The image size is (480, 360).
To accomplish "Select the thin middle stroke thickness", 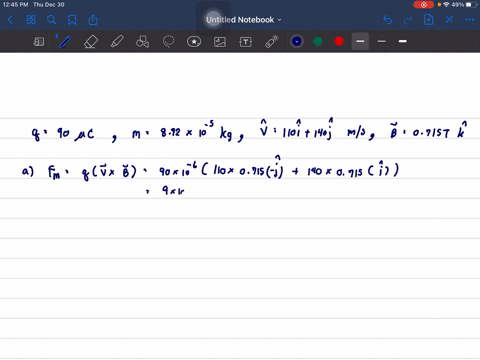I will coord(382,41).
